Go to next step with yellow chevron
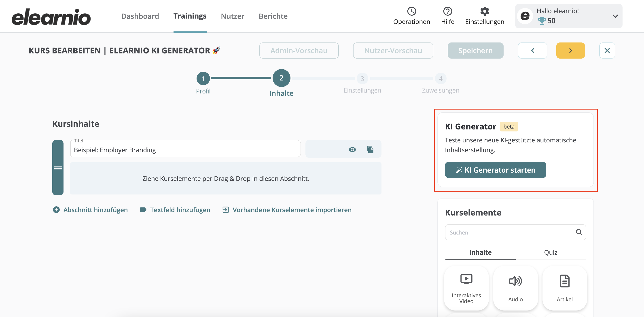 click(x=570, y=51)
